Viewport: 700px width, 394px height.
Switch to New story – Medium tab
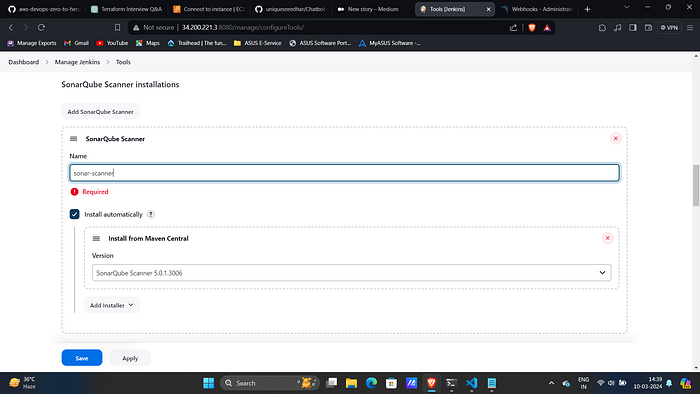(x=373, y=9)
